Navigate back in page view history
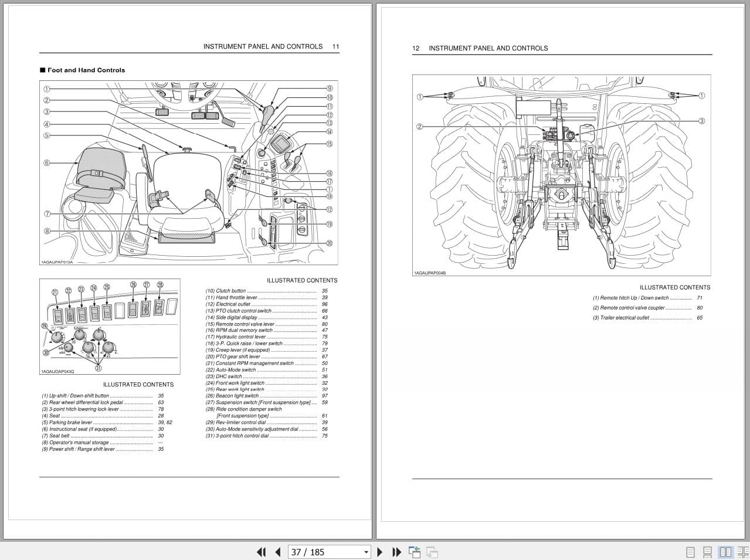The height and width of the screenshot is (560, 750). 415,551
